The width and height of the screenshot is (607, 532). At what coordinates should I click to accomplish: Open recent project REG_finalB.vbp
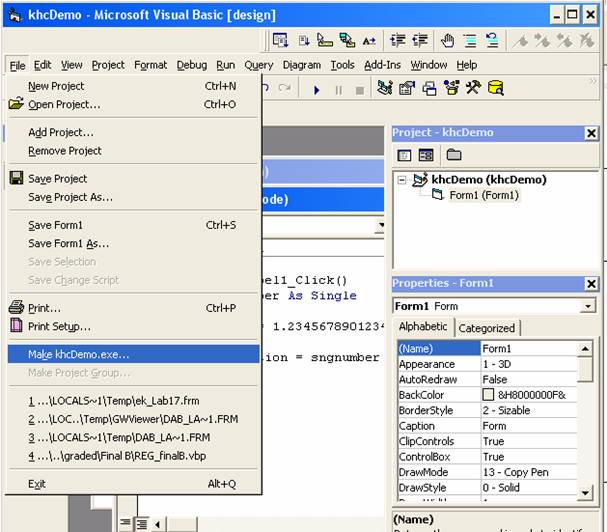(134, 456)
